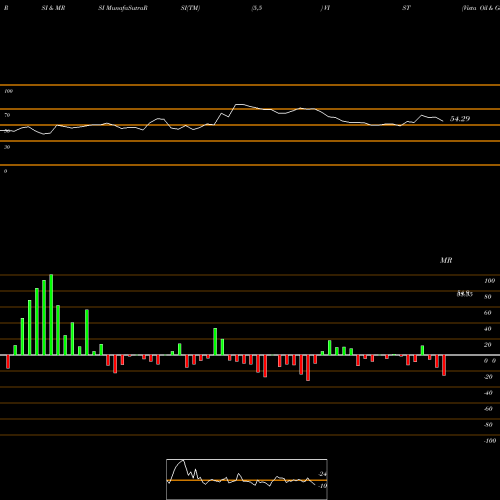This screenshot has width=500, height=500.
Task: Select the 70 level label on RSI panel
Action: tap(7, 115)
